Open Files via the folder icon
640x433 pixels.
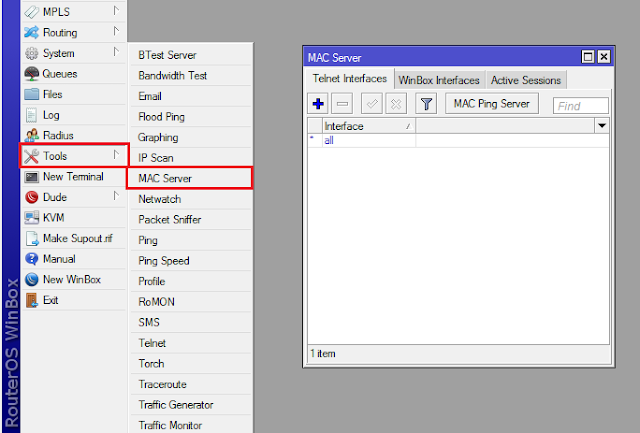(31, 94)
